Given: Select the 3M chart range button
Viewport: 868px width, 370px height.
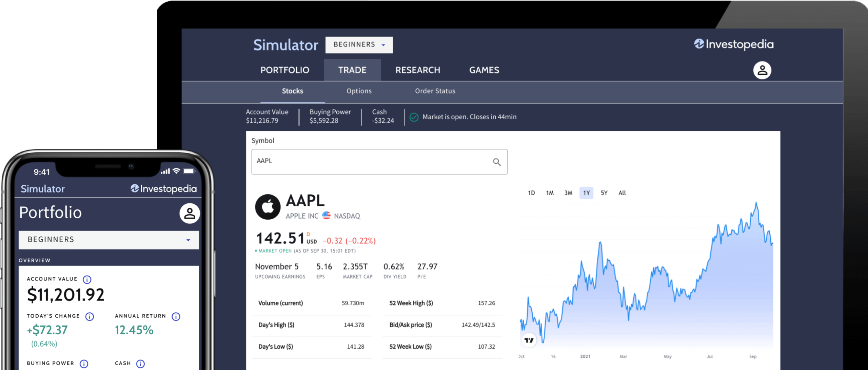Looking at the screenshot, I should (568, 193).
